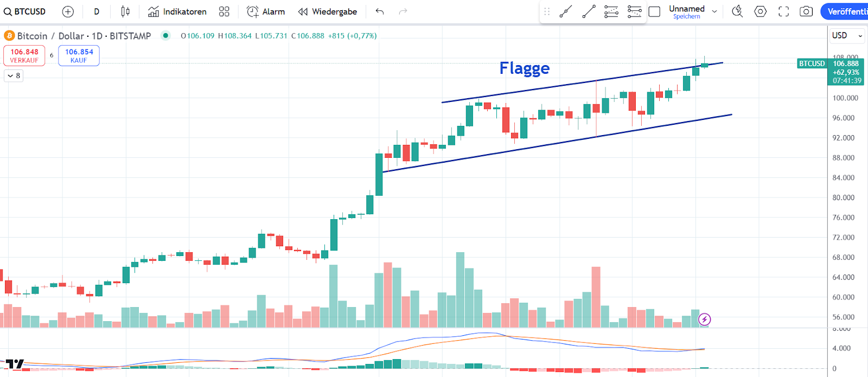Open symbol search for BTCUSD
This screenshot has width=868, height=377.
point(25,11)
